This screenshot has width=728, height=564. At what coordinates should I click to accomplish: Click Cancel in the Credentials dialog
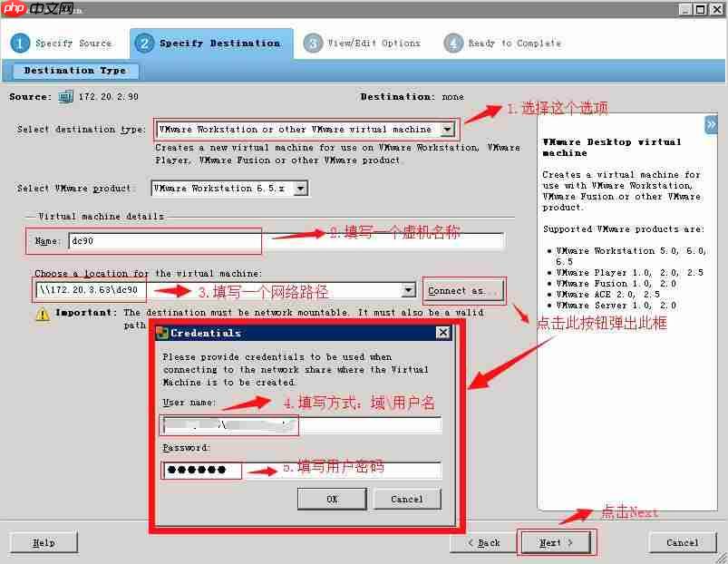tap(407, 498)
